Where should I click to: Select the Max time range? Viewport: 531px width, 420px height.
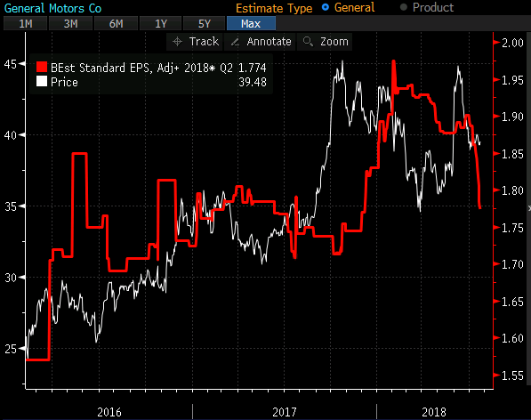click(251, 24)
